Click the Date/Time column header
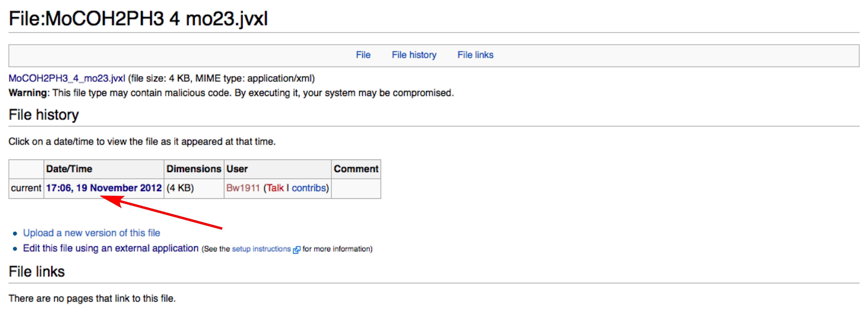Viewport: 868px width, 314px height. coord(69,169)
